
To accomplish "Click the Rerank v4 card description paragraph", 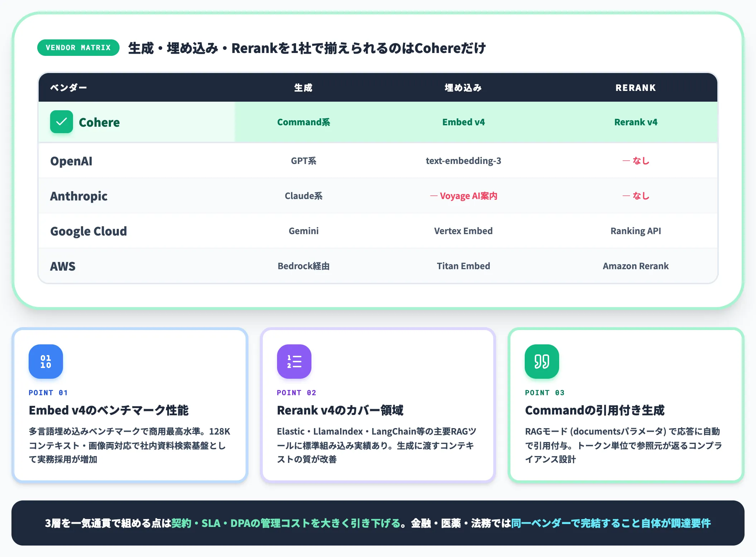I will pyautogui.click(x=377, y=445).
